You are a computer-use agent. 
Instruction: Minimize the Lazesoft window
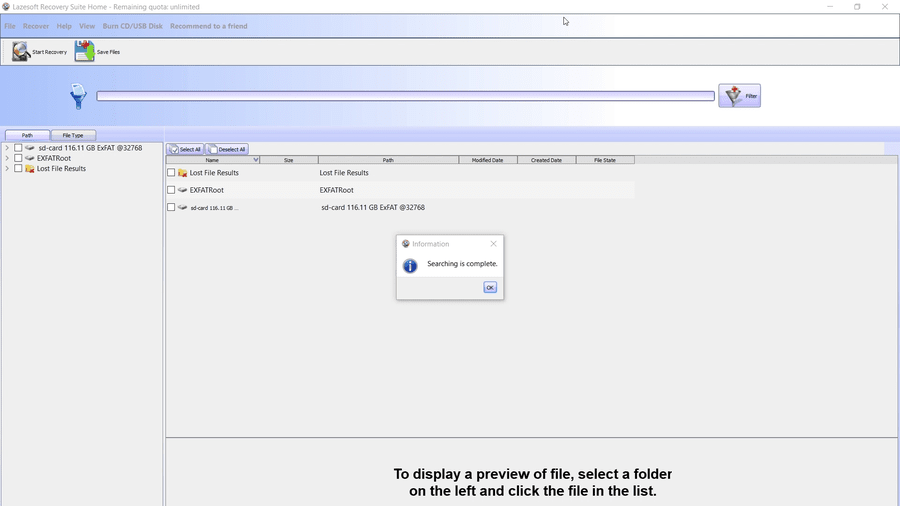tap(830, 7)
